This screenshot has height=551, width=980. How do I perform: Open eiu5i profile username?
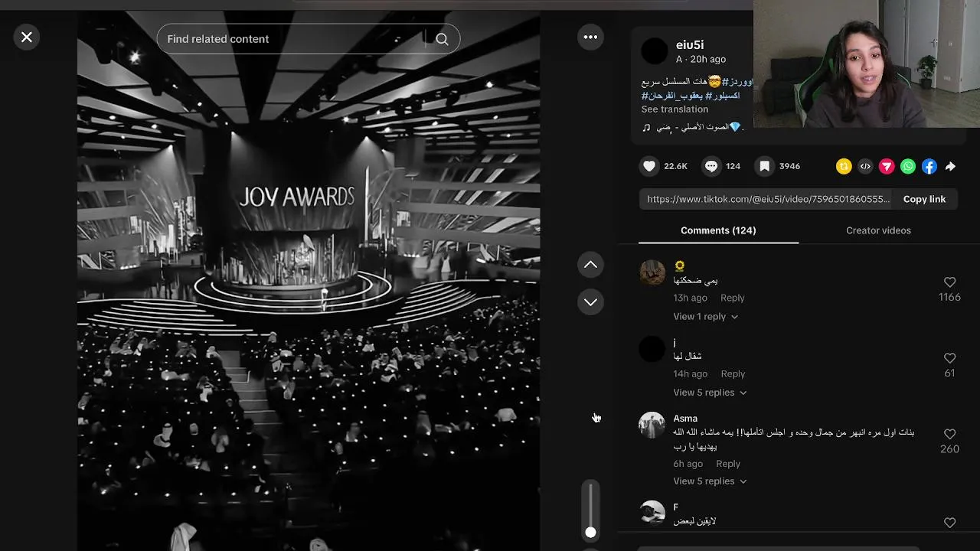[690, 45]
